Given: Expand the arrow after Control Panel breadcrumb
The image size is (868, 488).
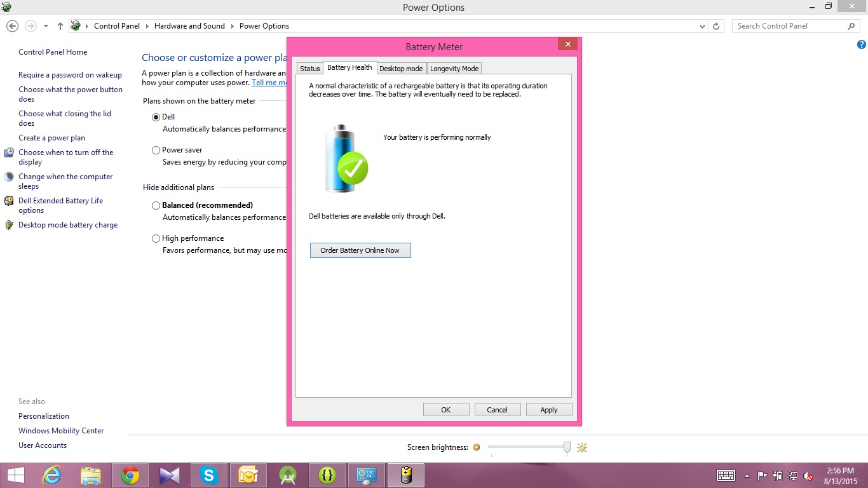Looking at the screenshot, I should click(147, 26).
